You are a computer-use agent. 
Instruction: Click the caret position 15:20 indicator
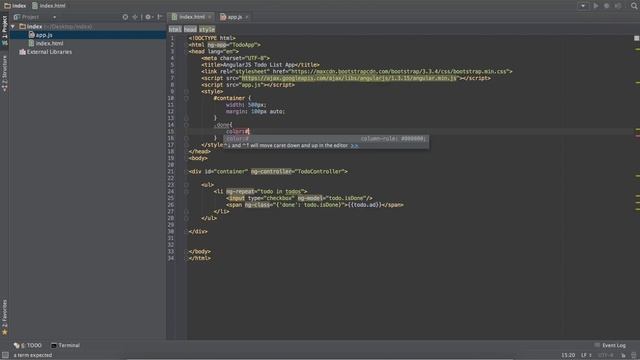(x=568, y=355)
